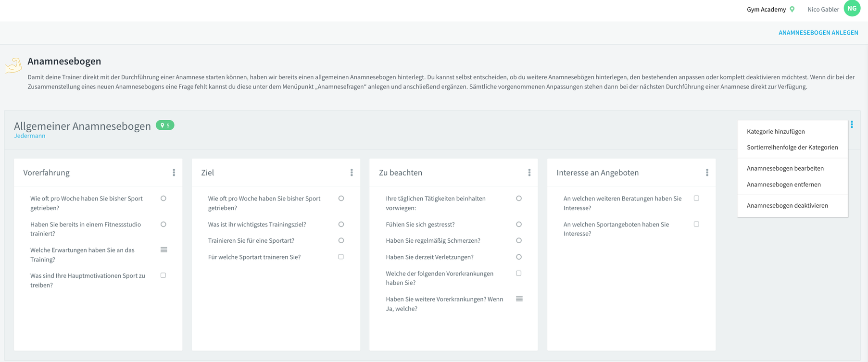868x362 pixels.
Task: Open the Jedermann link
Action: [30, 136]
